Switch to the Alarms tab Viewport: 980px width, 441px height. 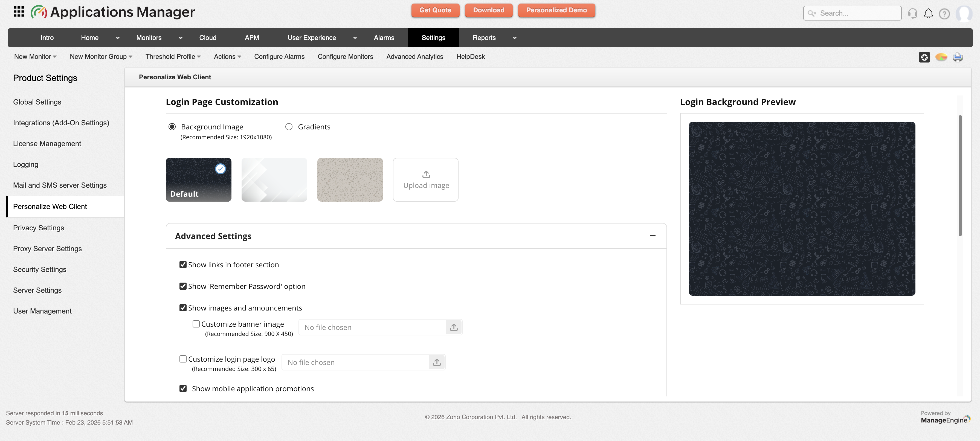pyautogui.click(x=384, y=38)
